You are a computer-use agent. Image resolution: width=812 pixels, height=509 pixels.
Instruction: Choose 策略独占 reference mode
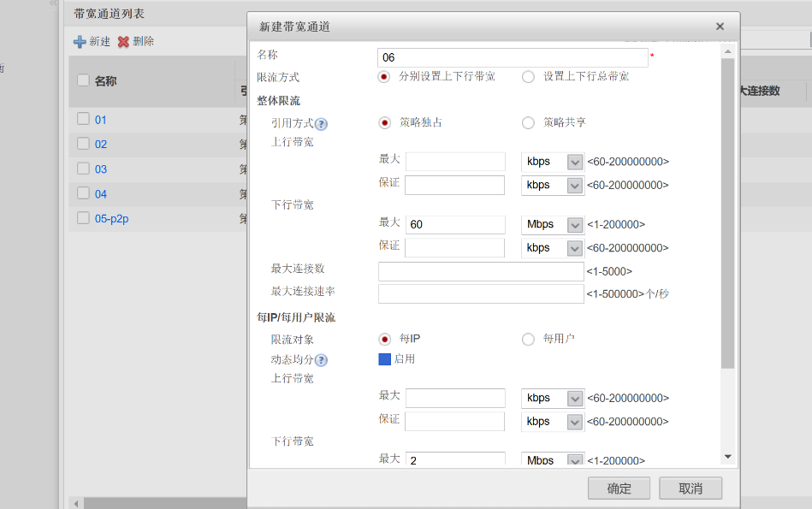384,122
